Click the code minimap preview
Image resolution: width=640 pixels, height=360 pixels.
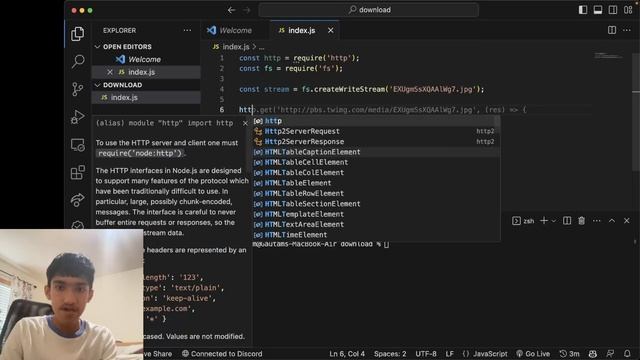608,56
